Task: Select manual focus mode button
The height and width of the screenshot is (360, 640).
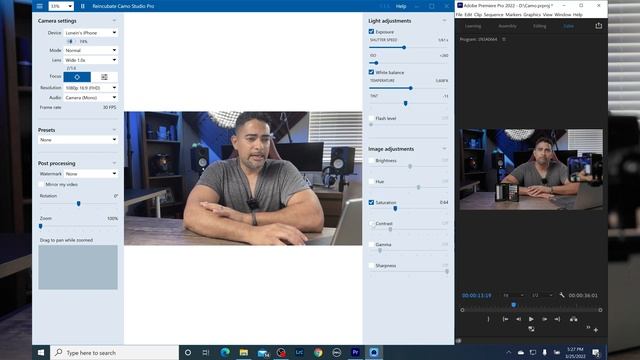Action: point(104,77)
